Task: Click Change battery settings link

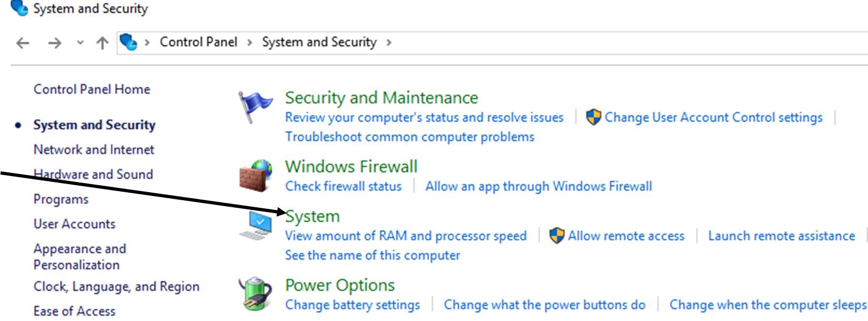Action: click(352, 305)
